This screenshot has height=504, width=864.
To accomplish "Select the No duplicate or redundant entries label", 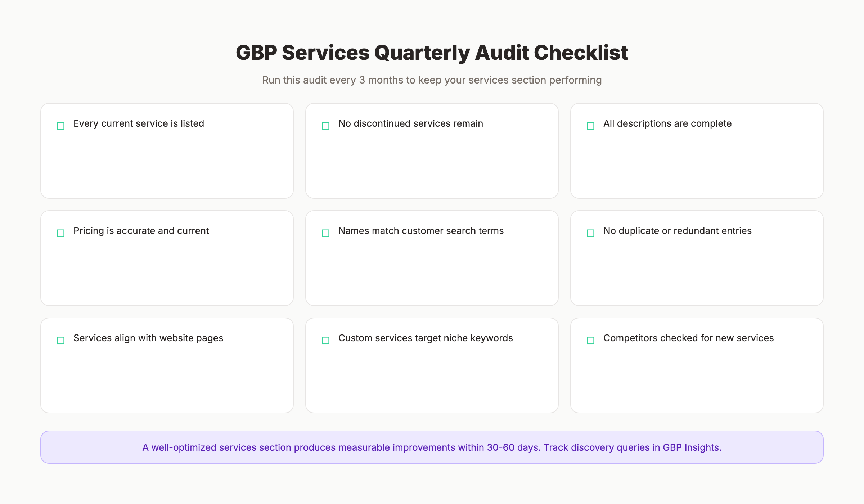I will tap(678, 231).
